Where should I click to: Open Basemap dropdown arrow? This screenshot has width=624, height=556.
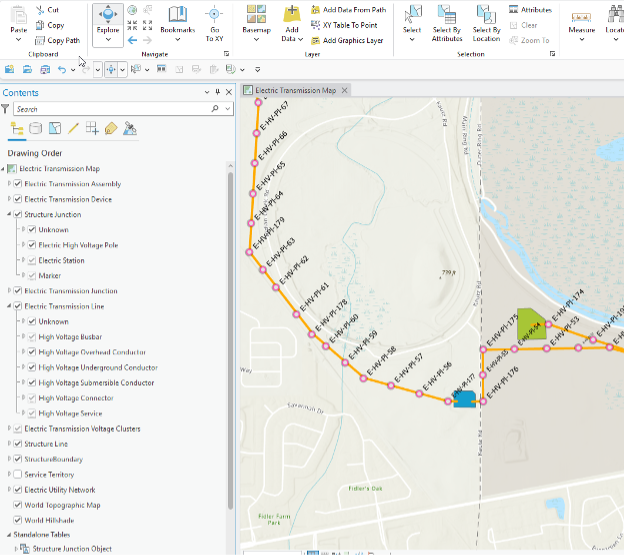[256, 39]
